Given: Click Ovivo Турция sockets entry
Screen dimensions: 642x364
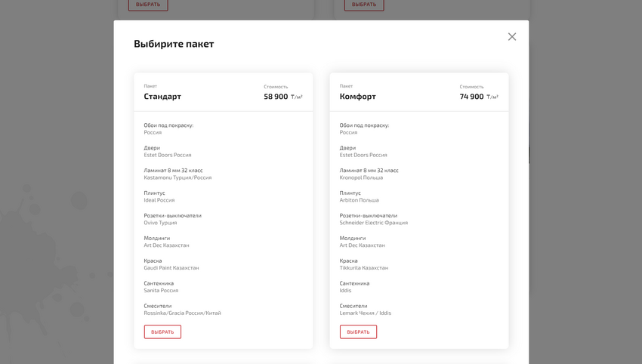Looking at the screenshot, I should tap(161, 223).
